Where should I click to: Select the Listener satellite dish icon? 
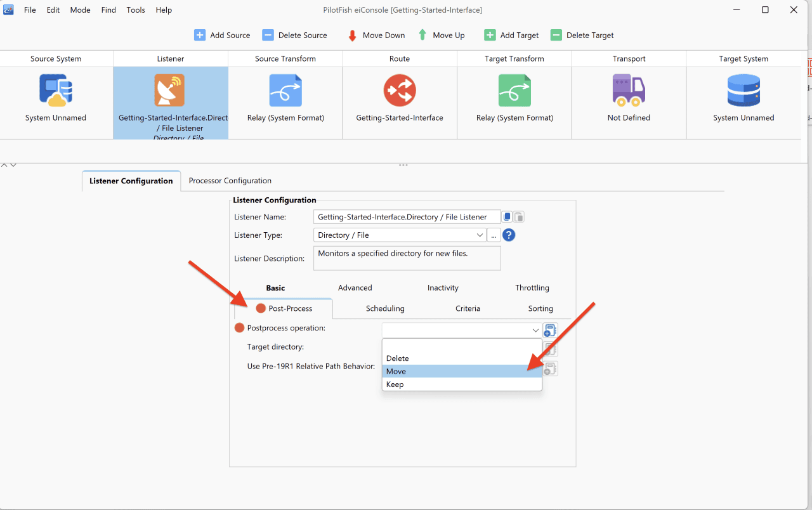[x=169, y=90]
